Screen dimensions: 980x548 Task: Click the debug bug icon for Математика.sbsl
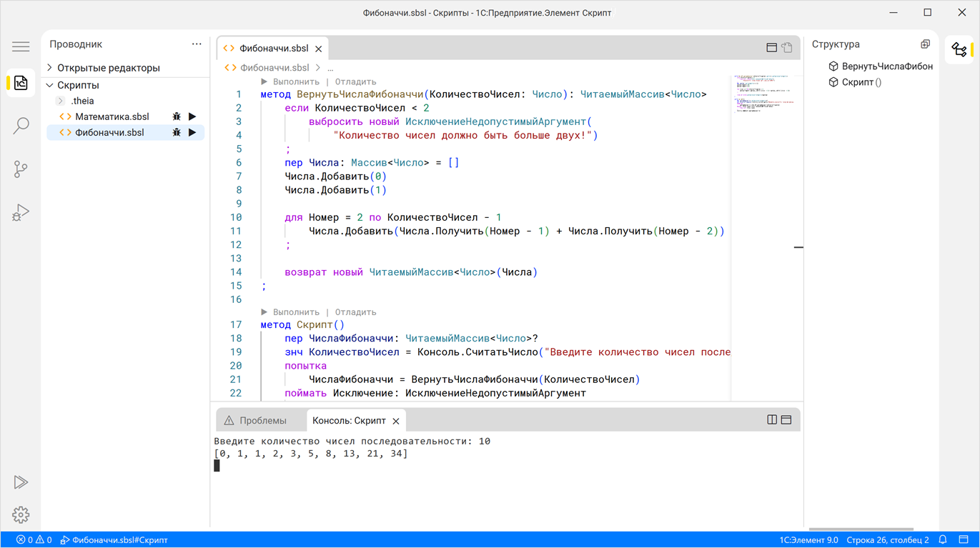tap(177, 116)
